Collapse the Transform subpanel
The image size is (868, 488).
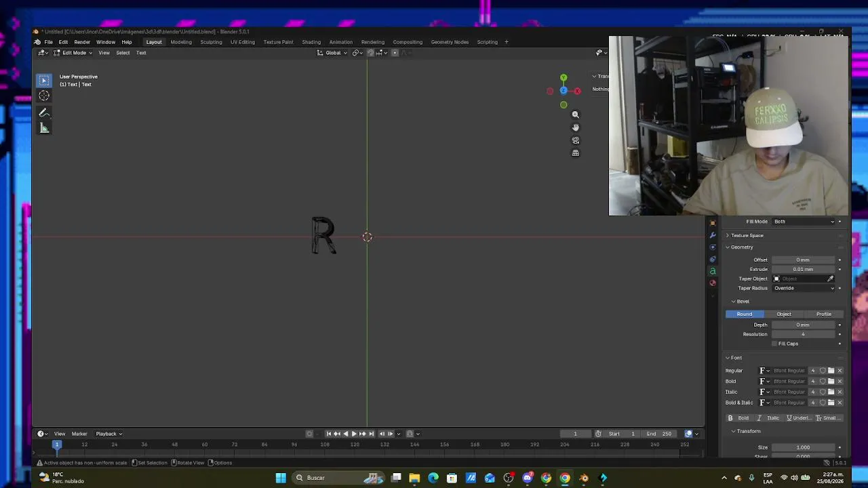pos(747,432)
